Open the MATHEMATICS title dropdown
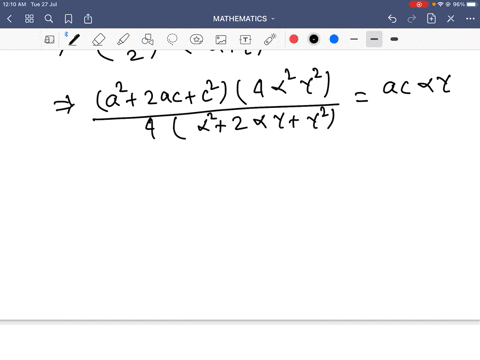This screenshot has width=480, height=360. point(244,19)
